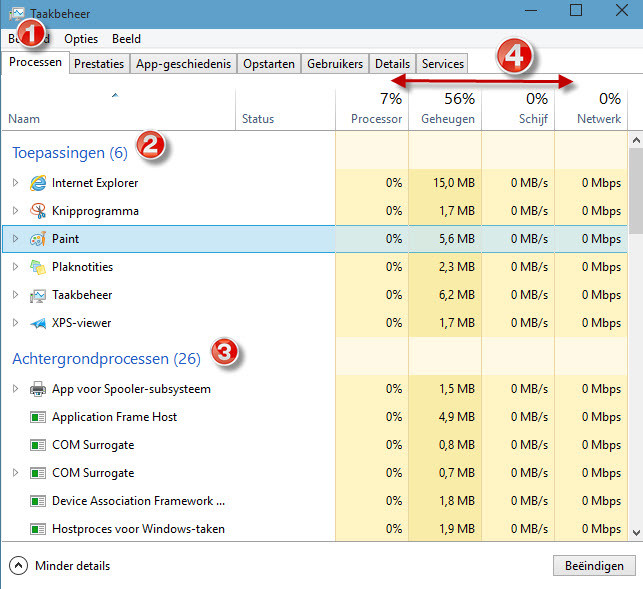The width and height of the screenshot is (643, 589).
Task: Expand App voor Spooler-subsysteem
Action: [15, 388]
